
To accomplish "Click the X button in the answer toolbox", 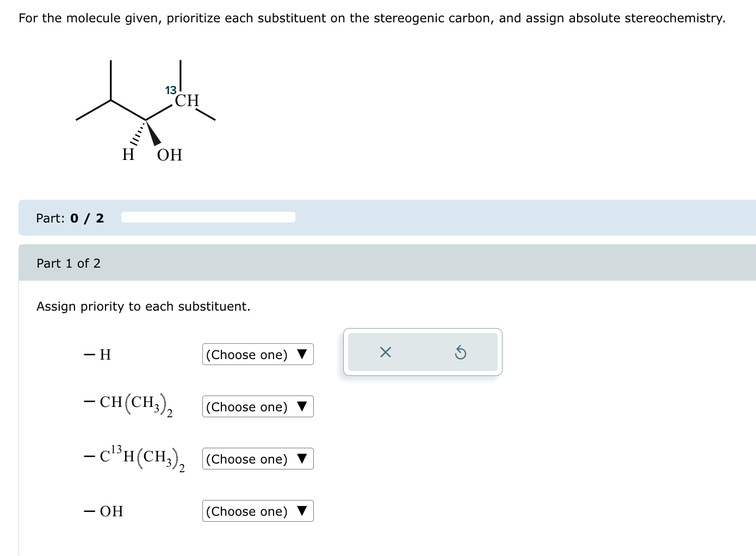I will [x=386, y=353].
